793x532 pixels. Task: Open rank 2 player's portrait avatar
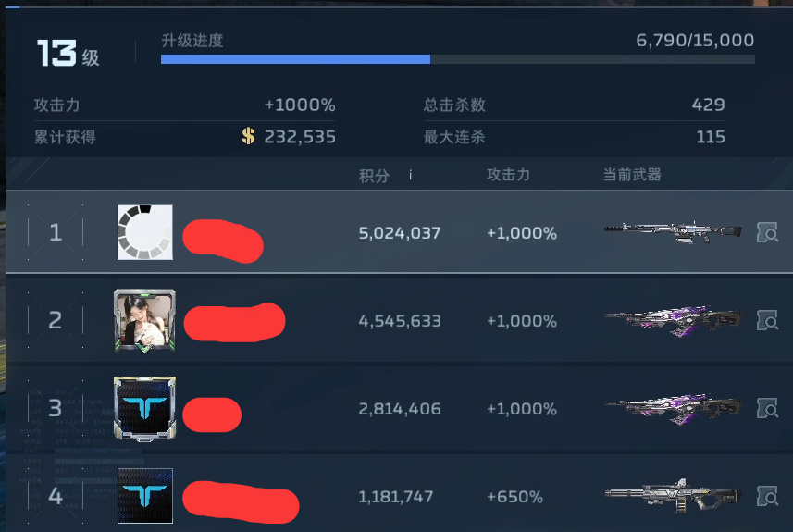tap(144, 321)
